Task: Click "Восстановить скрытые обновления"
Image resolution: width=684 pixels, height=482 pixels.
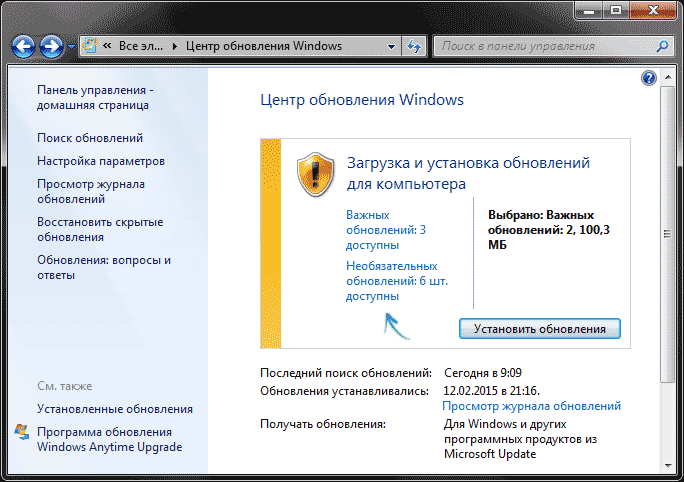Action: (x=100, y=229)
